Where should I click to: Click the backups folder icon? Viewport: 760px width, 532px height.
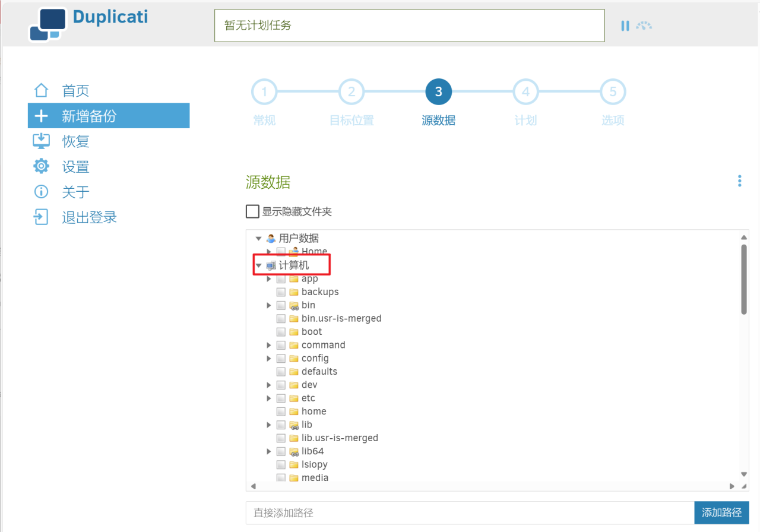tap(294, 292)
